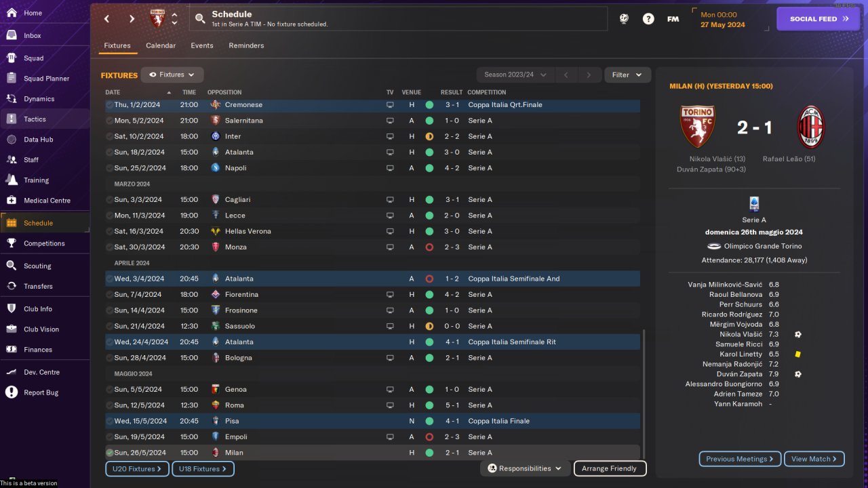The image size is (868, 488).
Task: Toggle the check mark on the Genoa row
Action: coord(109,389)
